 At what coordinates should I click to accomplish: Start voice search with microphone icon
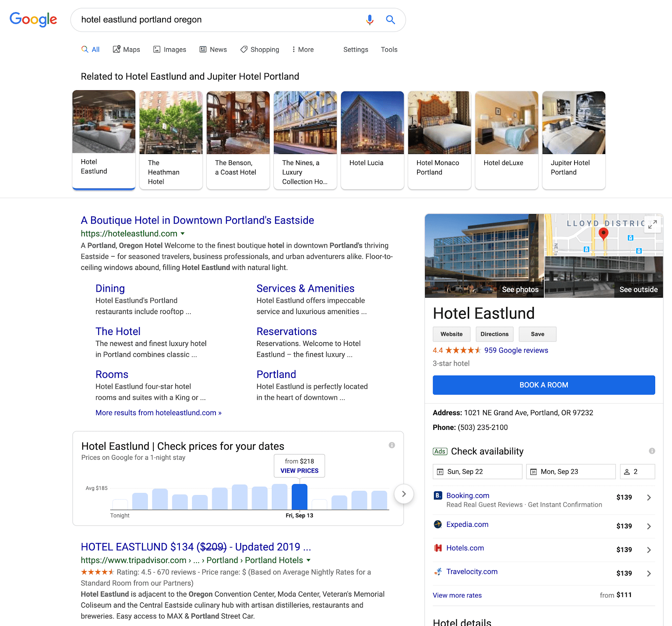click(370, 20)
